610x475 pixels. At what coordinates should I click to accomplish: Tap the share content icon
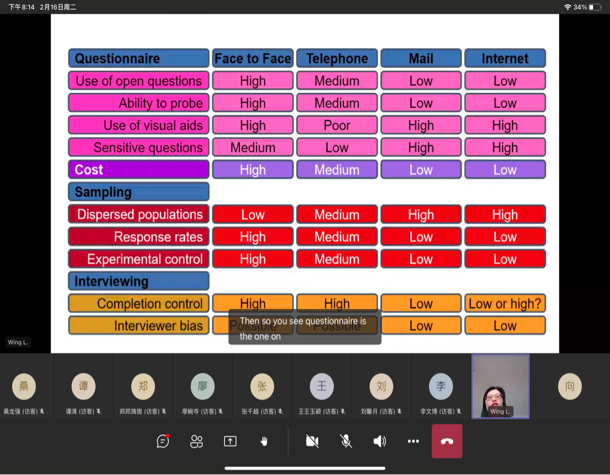click(230, 441)
